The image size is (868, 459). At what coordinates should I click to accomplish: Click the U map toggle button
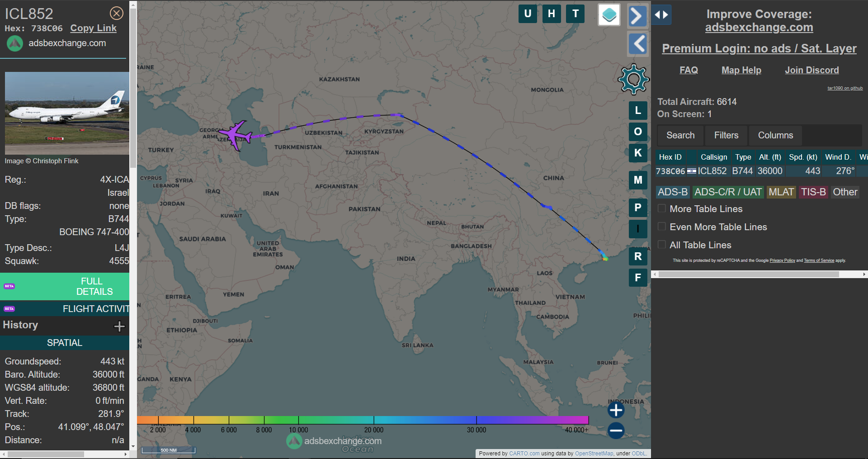click(x=528, y=14)
